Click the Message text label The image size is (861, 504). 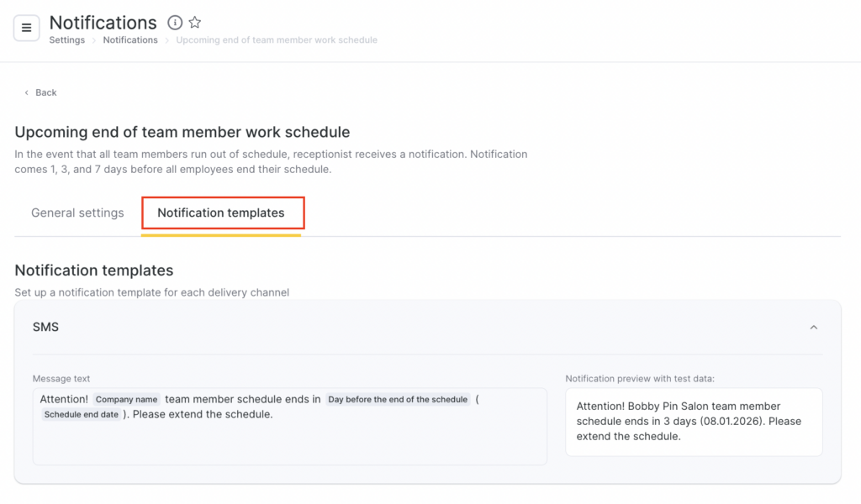coord(61,379)
